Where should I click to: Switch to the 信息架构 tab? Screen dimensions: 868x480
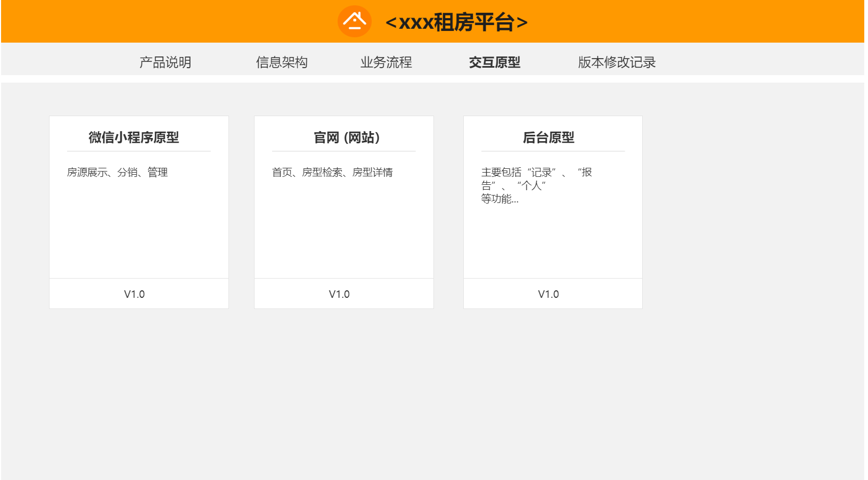(x=282, y=62)
